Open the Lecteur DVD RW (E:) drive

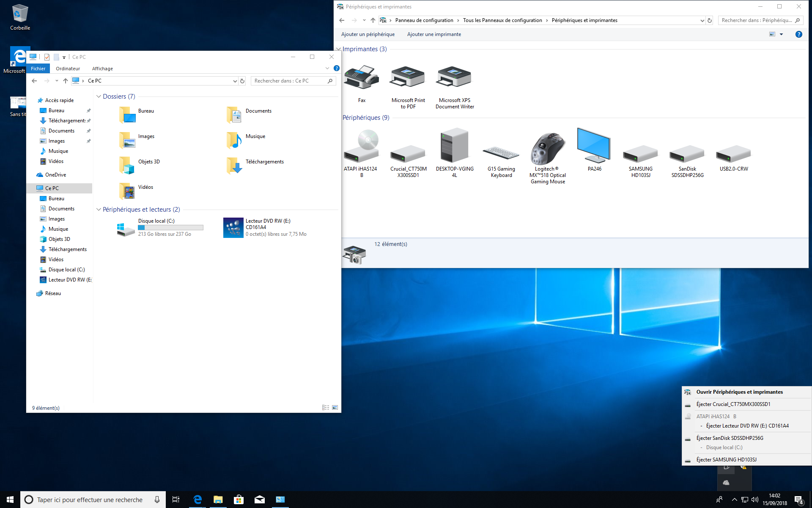(x=233, y=227)
